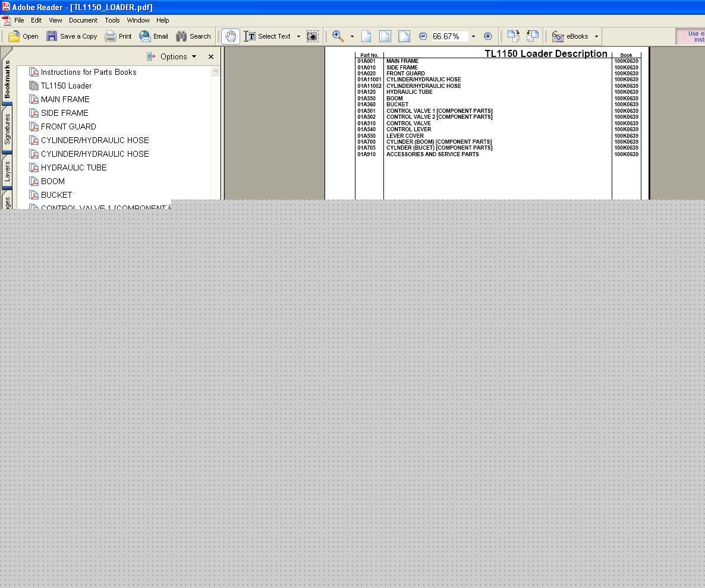Click the Adobe Reader title bar icon
The width and height of the screenshot is (705, 588).
click(5, 7)
